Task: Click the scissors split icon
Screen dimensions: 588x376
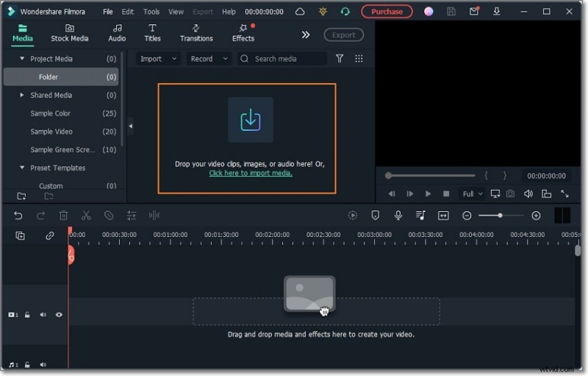Action: pos(86,216)
